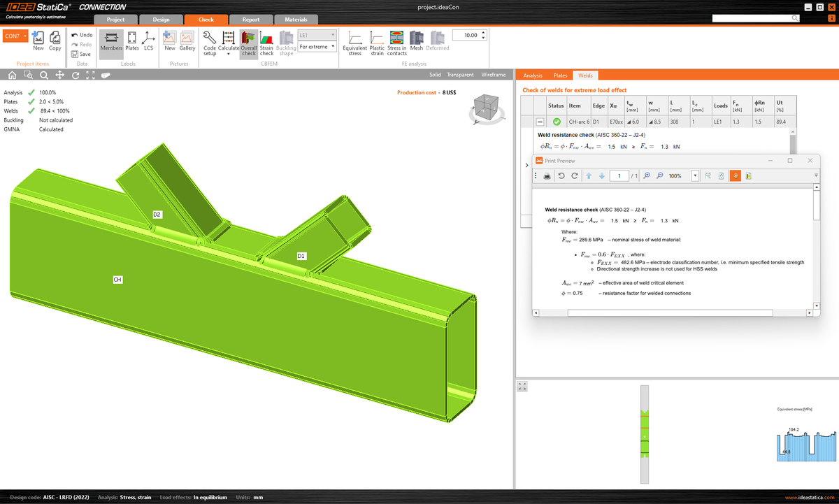Click the print icon in Print Preview
839x504 pixels.
click(547, 175)
